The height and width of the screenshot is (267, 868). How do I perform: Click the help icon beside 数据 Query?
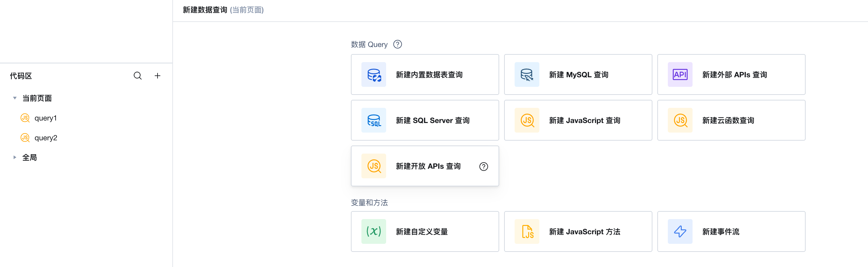(x=398, y=44)
